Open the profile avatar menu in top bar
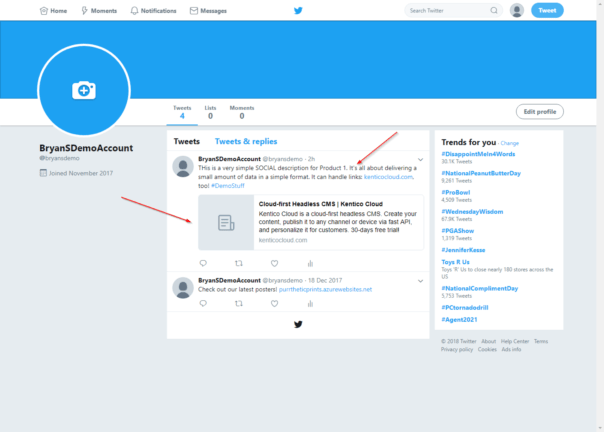Viewport: 604px width, 432px height. 517,10
